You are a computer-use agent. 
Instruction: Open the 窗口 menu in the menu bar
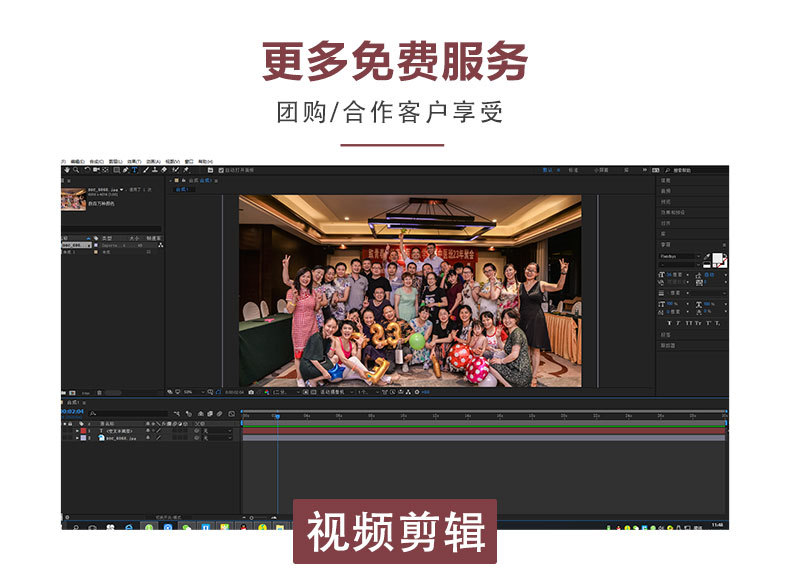(x=189, y=161)
